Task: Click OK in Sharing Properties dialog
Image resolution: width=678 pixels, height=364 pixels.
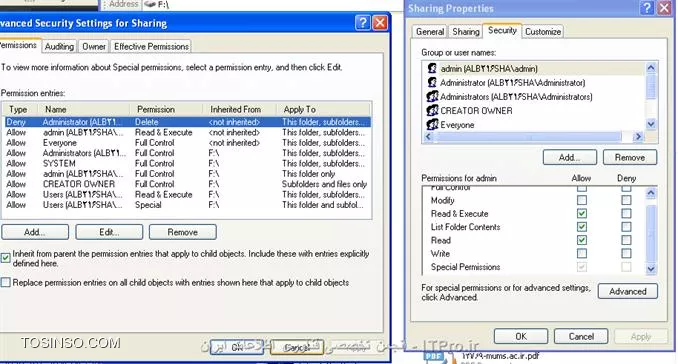Action: coord(521,336)
